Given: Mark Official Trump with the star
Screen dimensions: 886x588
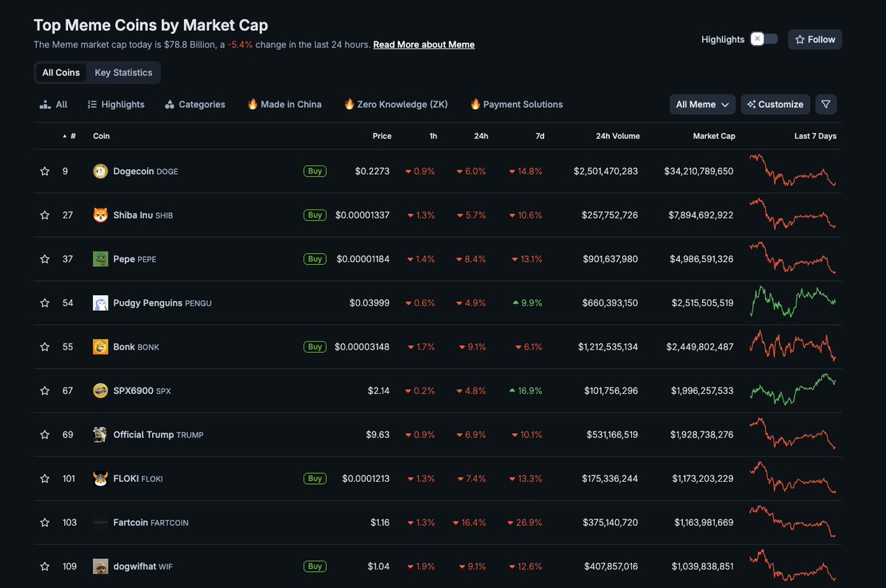Looking at the screenshot, I should click(45, 435).
